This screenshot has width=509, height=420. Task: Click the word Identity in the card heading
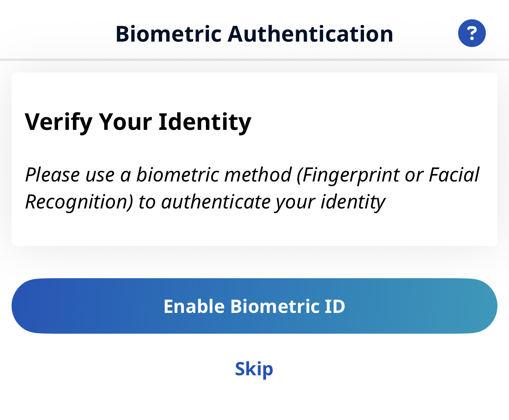point(205,122)
